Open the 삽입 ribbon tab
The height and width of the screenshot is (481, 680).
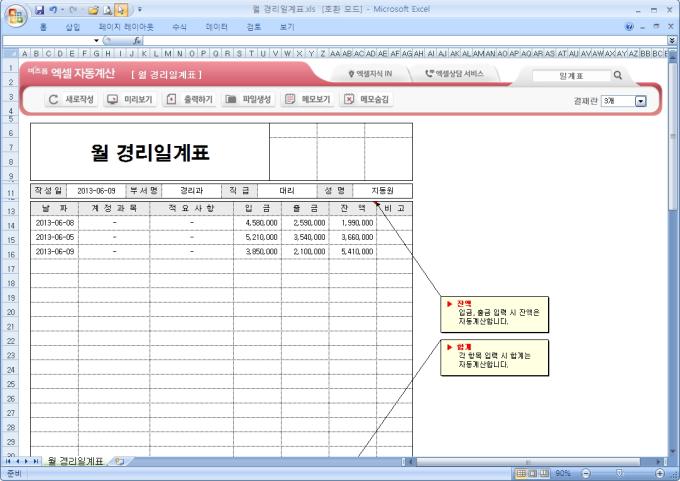tap(72, 27)
